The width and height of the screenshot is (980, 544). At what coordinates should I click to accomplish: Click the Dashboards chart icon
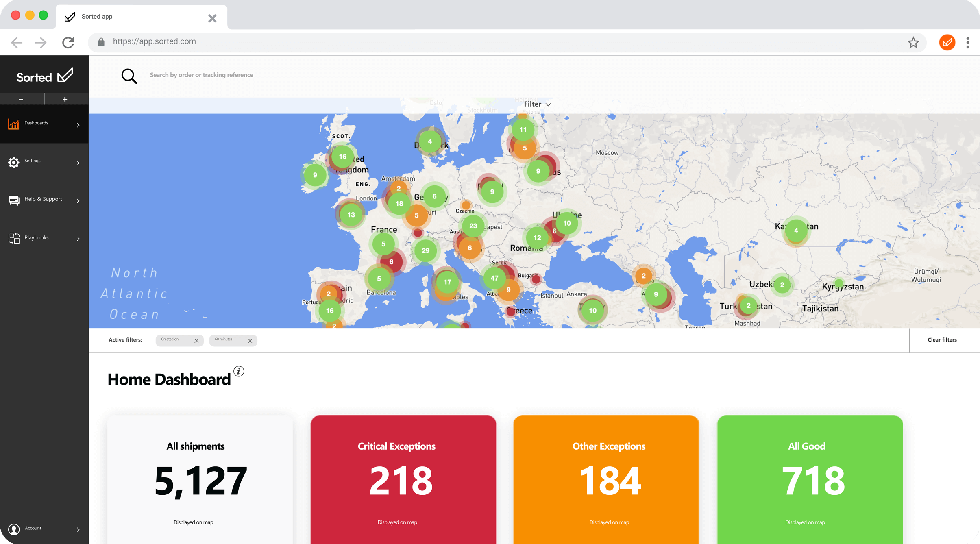[x=14, y=124]
